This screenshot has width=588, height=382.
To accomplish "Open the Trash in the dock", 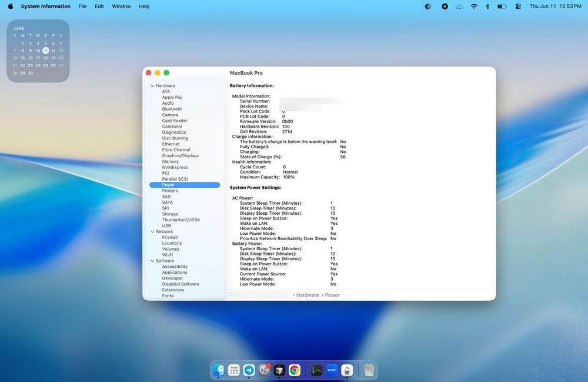I will (369, 370).
